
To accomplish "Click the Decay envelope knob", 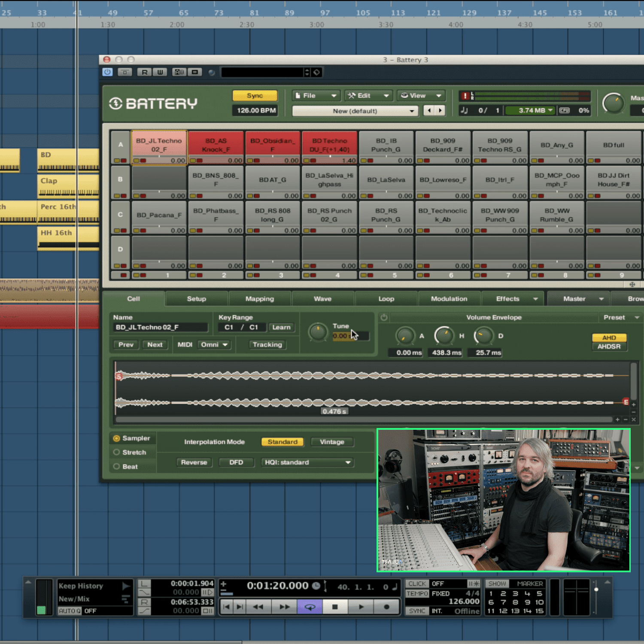I will [x=484, y=336].
